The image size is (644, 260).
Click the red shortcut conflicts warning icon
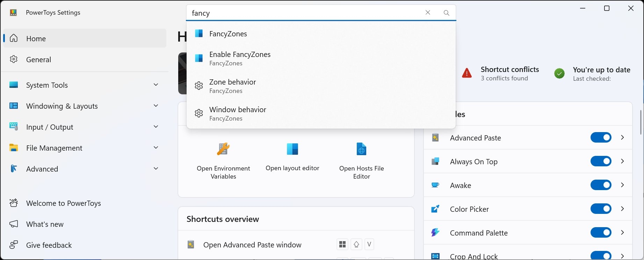(x=467, y=73)
